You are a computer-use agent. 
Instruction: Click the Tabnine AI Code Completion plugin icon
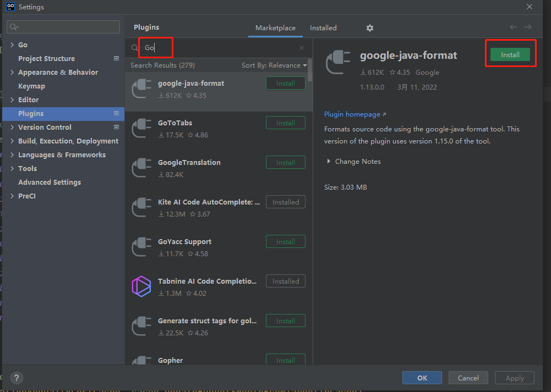[141, 286]
